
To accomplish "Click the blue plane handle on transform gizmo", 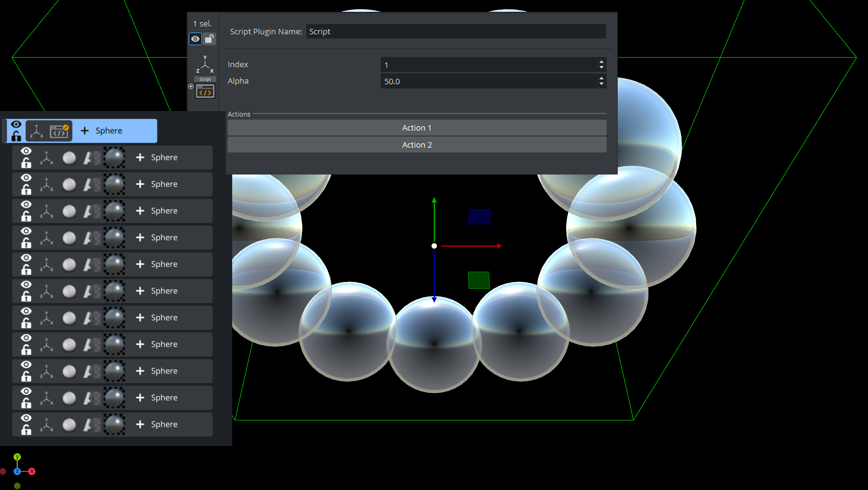I will click(479, 217).
